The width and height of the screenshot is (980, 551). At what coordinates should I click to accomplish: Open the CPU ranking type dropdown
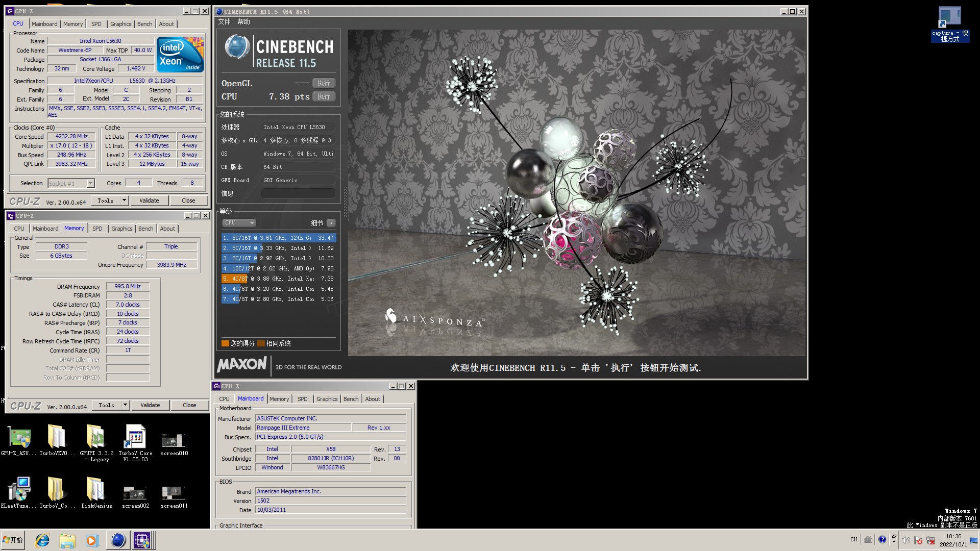coord(239,223)
